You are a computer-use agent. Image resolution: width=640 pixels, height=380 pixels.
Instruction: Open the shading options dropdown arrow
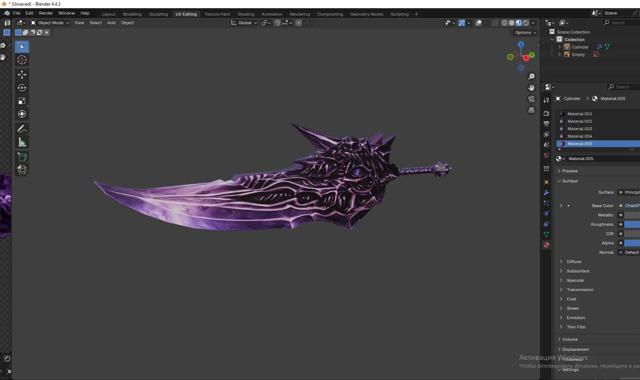[x=533, y=23]
